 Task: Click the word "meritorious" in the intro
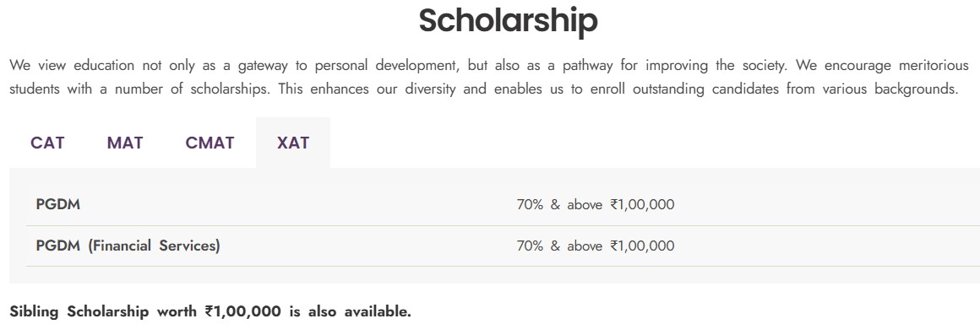[934, 66]
